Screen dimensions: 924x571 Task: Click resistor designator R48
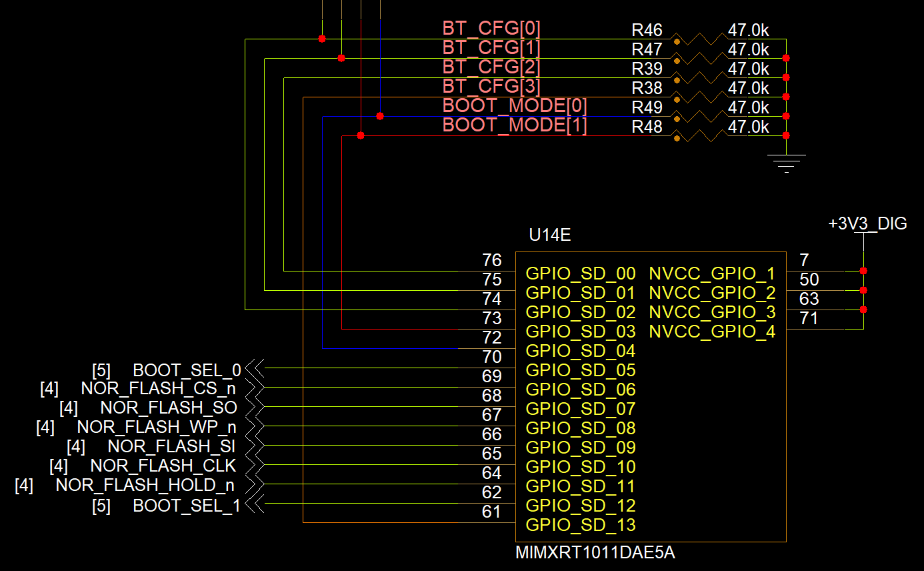pos(647,127)
